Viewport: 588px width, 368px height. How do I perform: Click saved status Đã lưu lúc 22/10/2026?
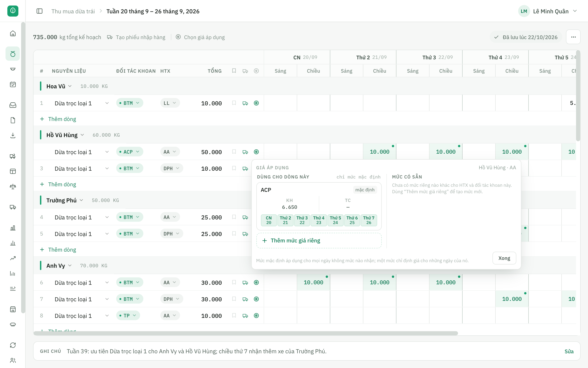pyautogui.click(x=526, y=37)
